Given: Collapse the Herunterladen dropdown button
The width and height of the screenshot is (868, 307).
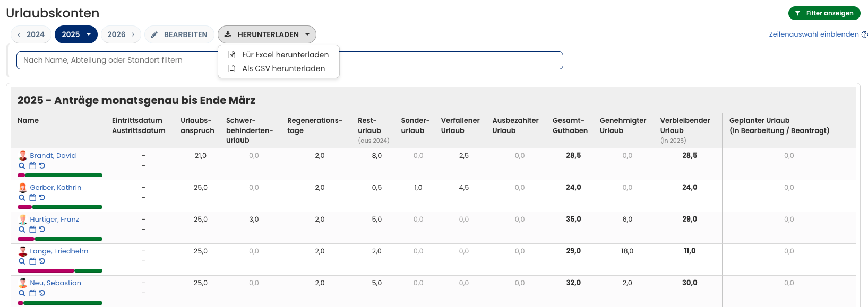Looking at the screenshot, I should 267,34.
